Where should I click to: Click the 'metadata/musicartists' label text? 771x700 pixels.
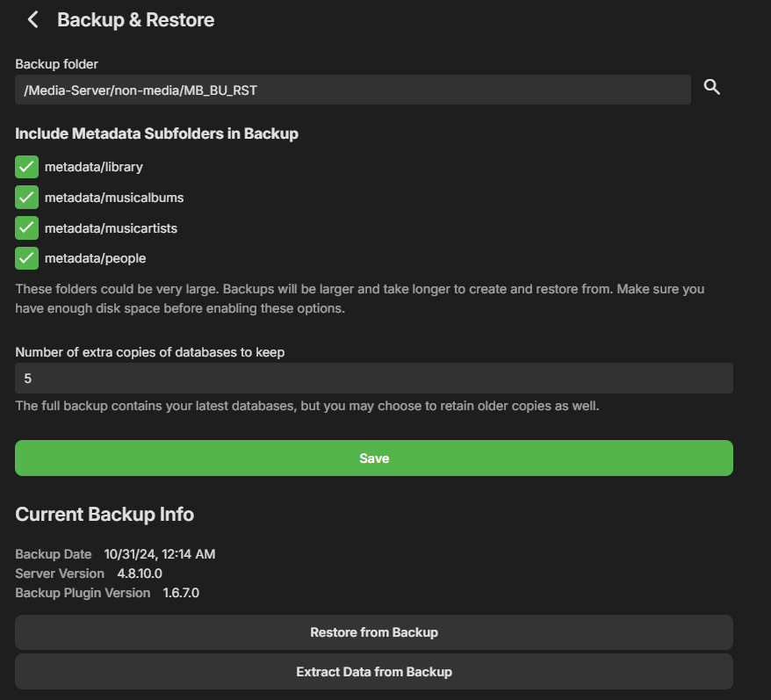[111, 227]
